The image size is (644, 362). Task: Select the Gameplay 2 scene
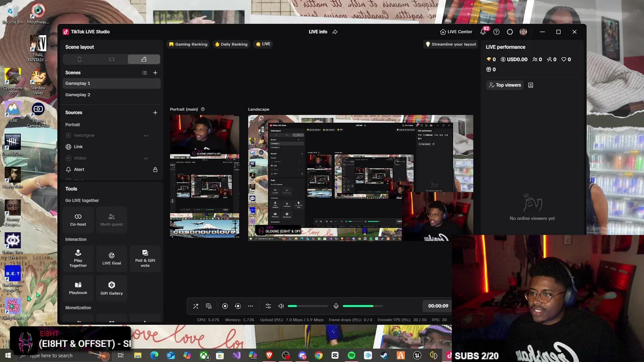[x=112, y=95]
